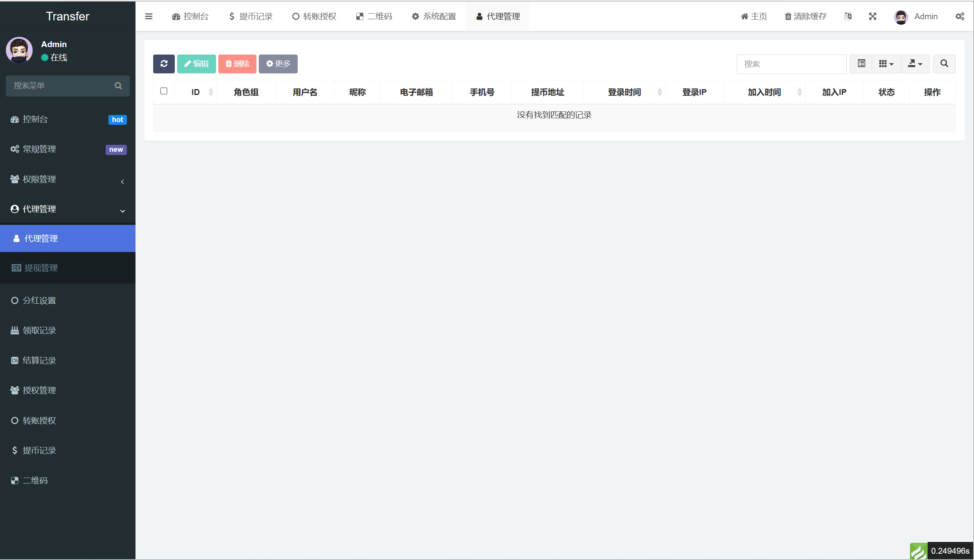Click the language switch icon in header
The image size is (974, 560).
848,16
